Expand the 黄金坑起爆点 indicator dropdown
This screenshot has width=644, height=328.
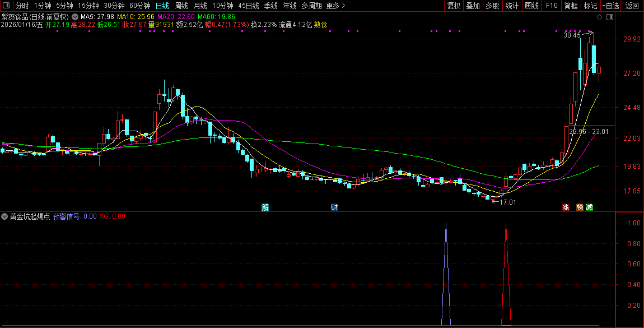[x=5, y=216]
